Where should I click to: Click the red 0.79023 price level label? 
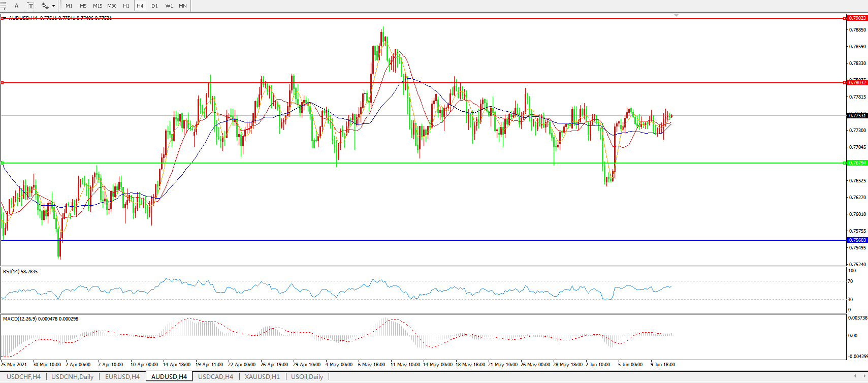[857, 18]
